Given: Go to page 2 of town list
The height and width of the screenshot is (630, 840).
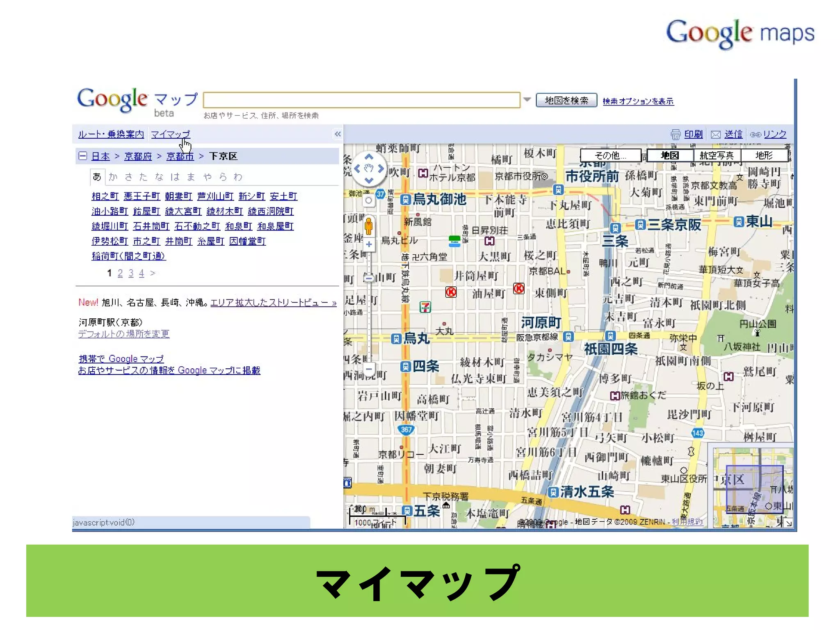Looking at the screenshot, I should 120,273.
